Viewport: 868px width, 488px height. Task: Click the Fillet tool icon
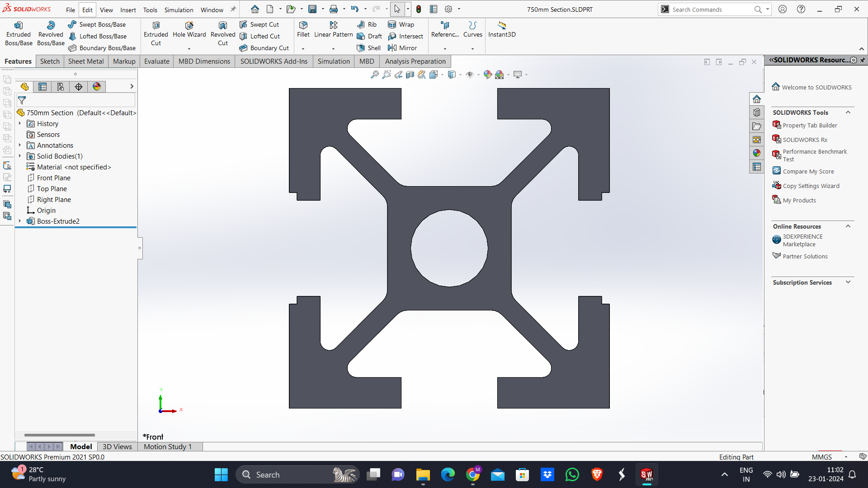point(303,25)
